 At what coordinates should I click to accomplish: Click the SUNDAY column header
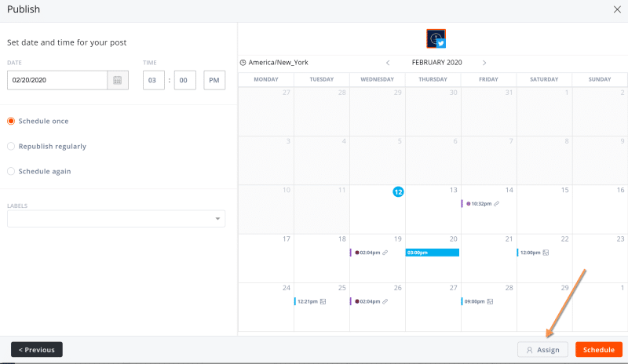[600, 79]
